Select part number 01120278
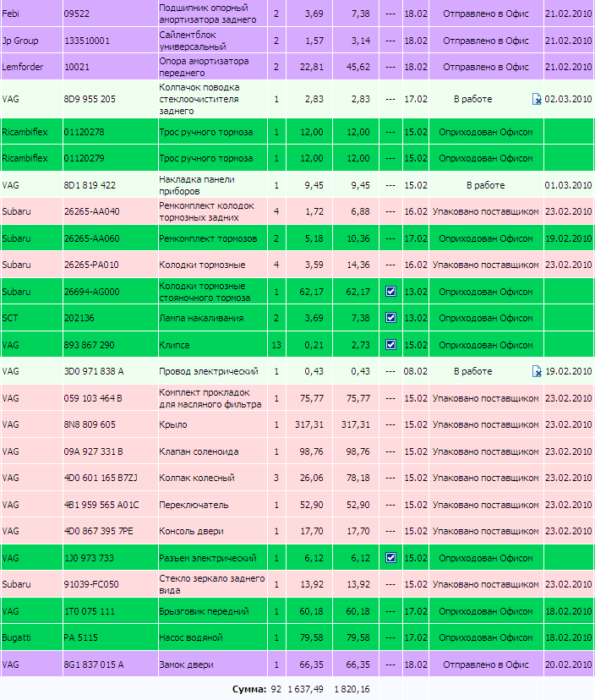Viewport: 595px width, 700px height. click(84, 132)
